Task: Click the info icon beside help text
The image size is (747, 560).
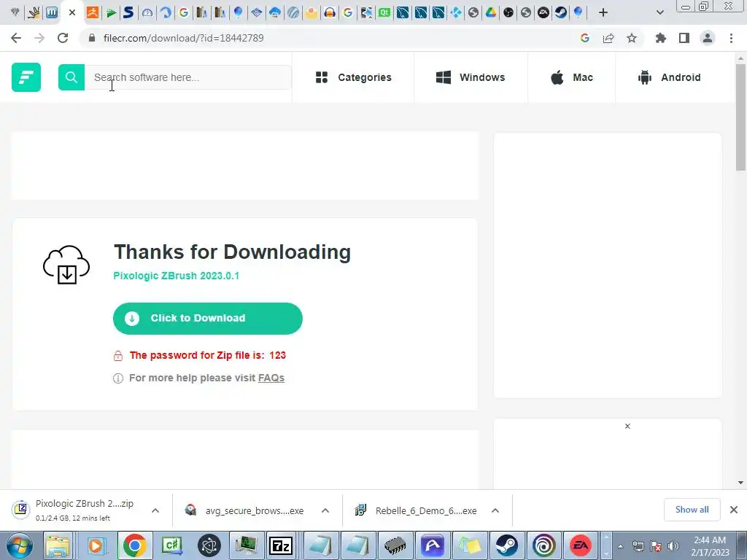Action: pyautogui.click(x=118, y=378)
